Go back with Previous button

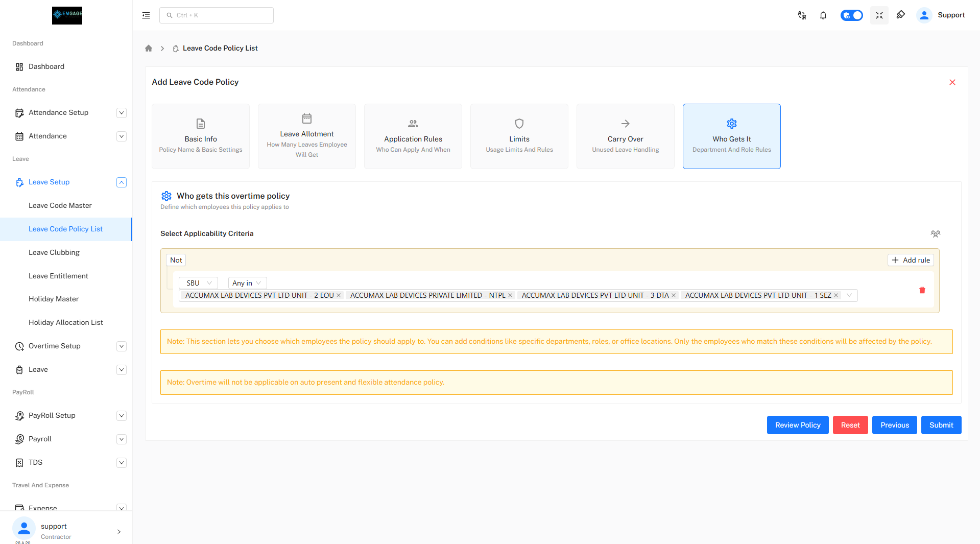click(895, 425)
